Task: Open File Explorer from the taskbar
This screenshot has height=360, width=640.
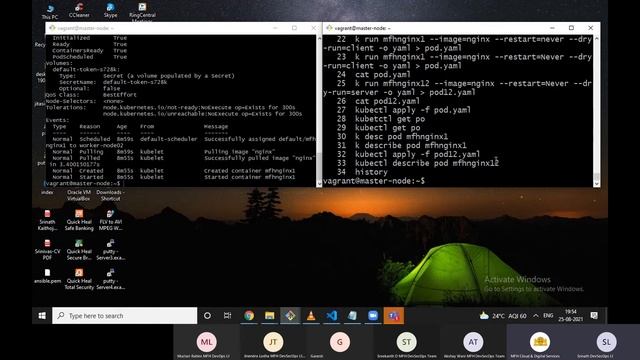Action: pos(269,316)
